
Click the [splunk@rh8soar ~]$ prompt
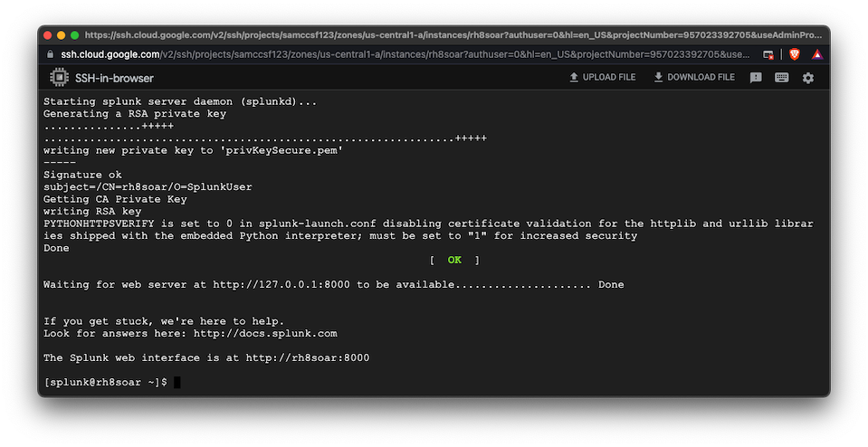[105, 382]
